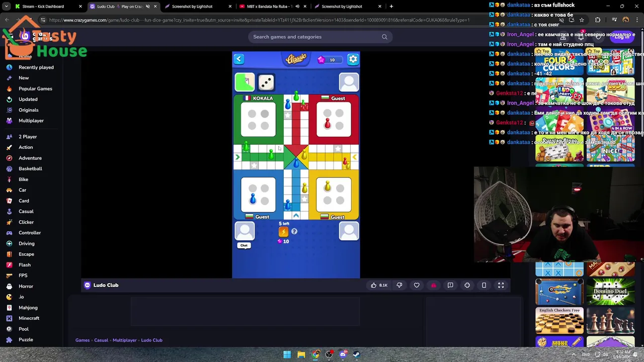Select the yellow pawn in yellow home

tap(328, 186)
